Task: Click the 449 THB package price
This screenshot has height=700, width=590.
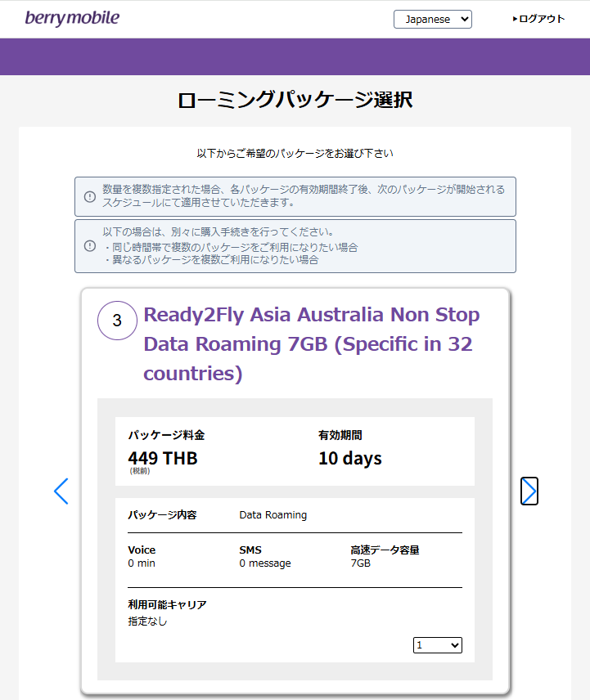Action: coord(163,458)
